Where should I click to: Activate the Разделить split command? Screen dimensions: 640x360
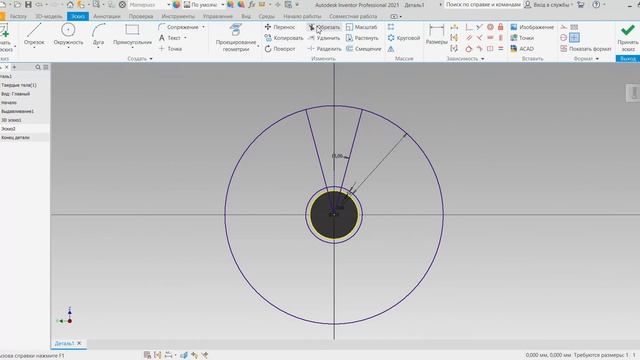click(x=324, y=49)
